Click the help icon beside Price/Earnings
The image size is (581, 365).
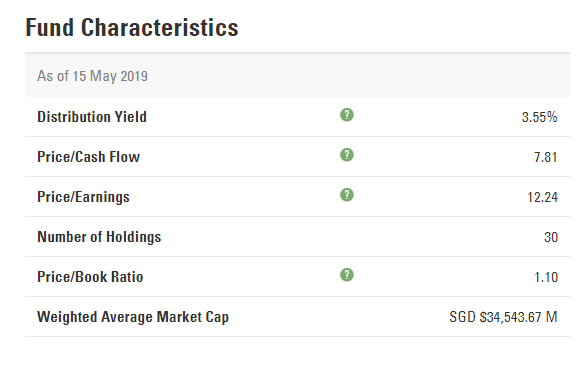pyautogui.click(x=347, y=195)
